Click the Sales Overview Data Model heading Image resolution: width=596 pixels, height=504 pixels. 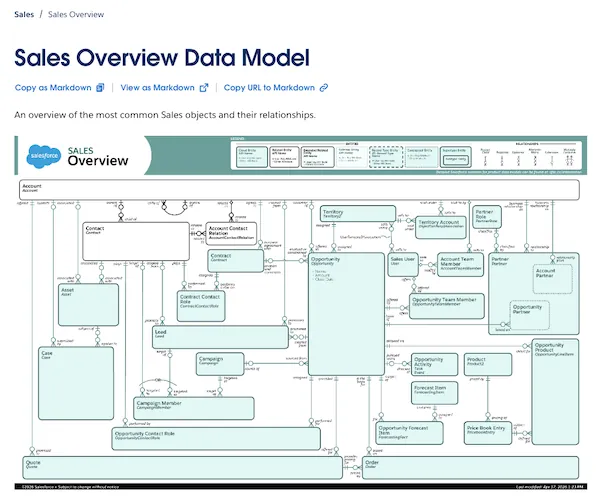point(162,57)
